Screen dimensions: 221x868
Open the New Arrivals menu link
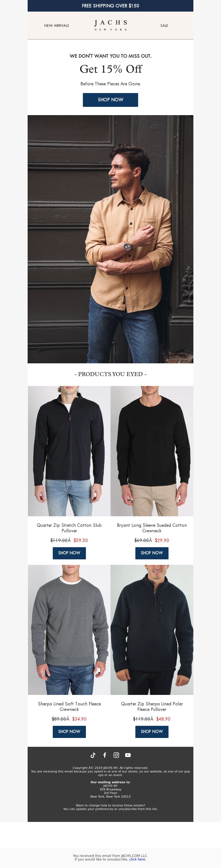56,26
